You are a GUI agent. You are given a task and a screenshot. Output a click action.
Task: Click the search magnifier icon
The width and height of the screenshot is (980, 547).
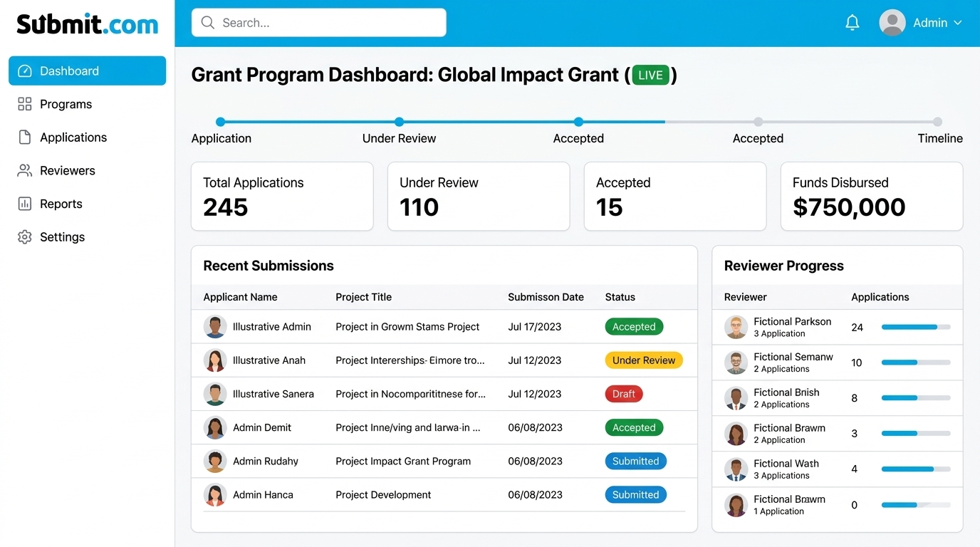(207, 22)
